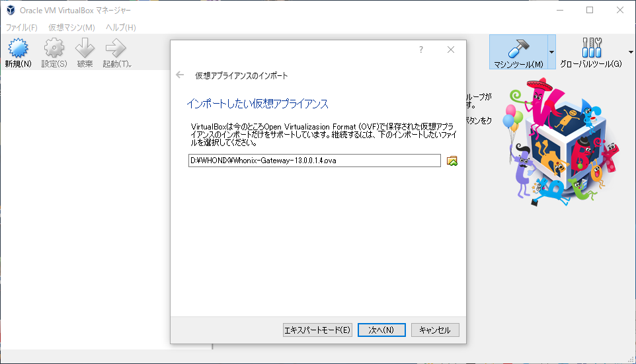Click the VirtualBox app icon in title bar

point(11,10)
